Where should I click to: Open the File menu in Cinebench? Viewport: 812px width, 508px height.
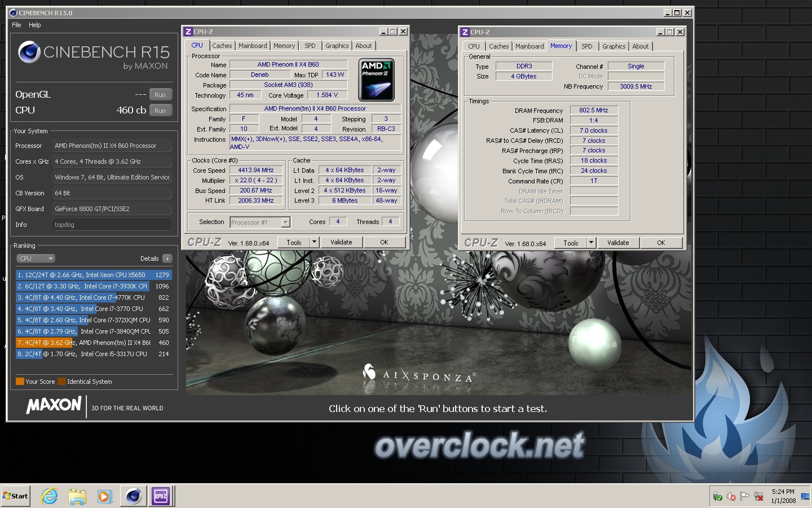click(x=16, y=25)
